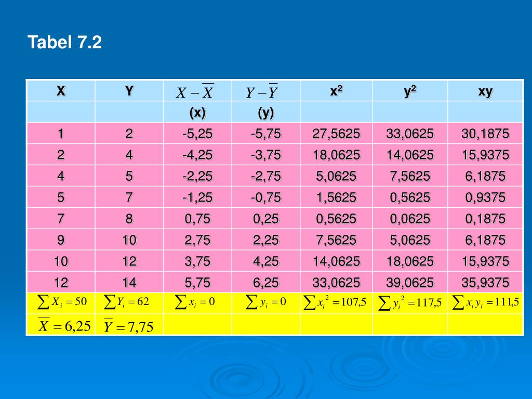Viewport: 532px width, 399px height.
Task: Click "6,1875" in the row with X = 9
Action: [x=485, y=240]
